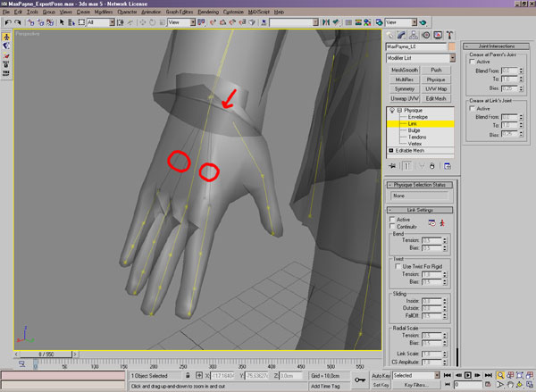Click the Go to Start playback button
The height and width of the screenshot is (392, 536).
pyautogui.click(x=448, y=375)
